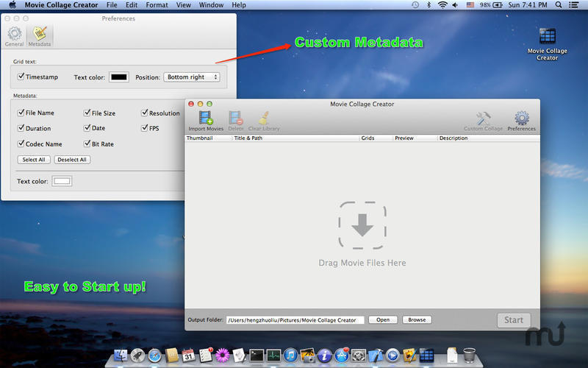Click the Browse button for output folder
588x368 pixels.
tap(417, 320)
